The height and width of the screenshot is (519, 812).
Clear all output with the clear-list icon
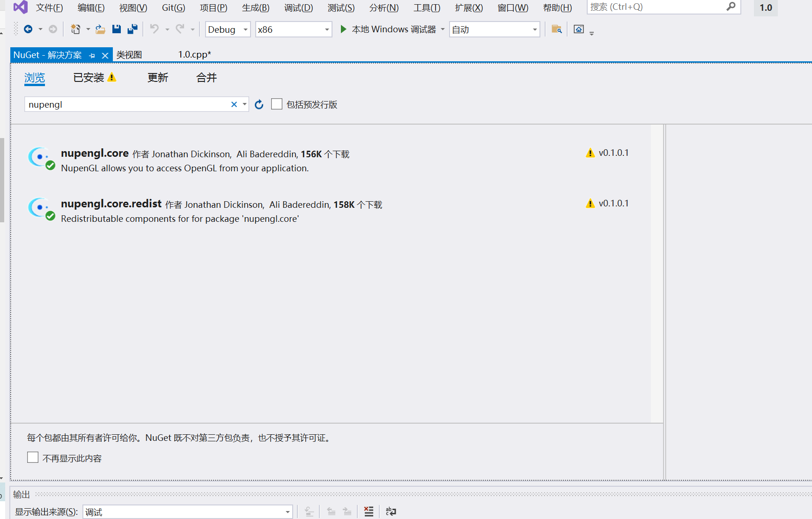tap(369, 512)
